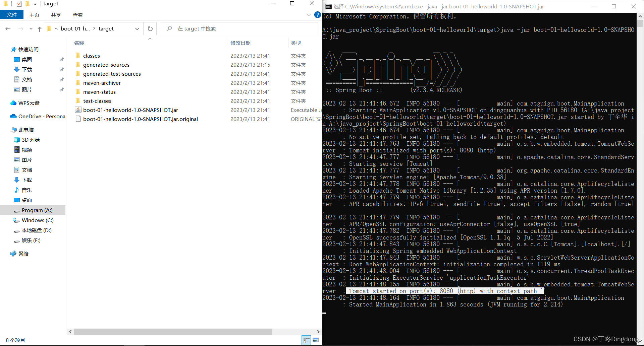
Task: Open 视频 folder under This PC
Action: click(x=27, y=150)
